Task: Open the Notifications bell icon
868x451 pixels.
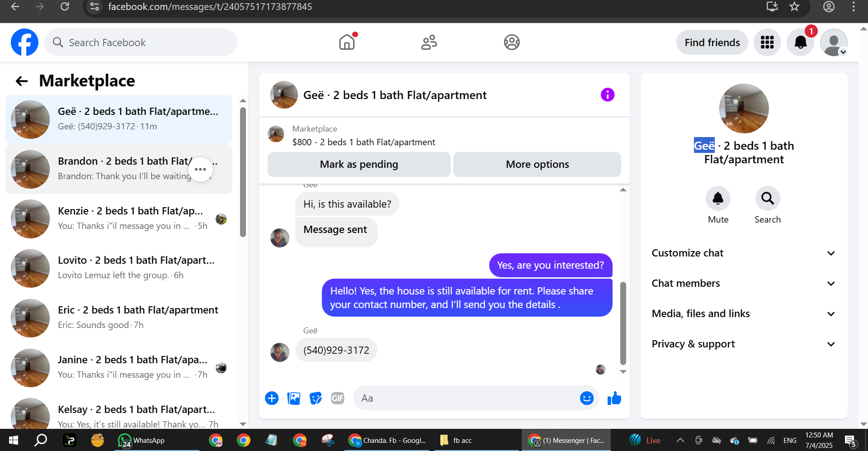Action: tap(801, 43)
